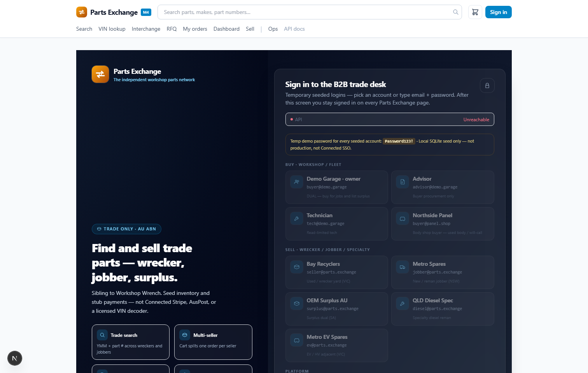Select the QLD Diesel Spec card
This screenshot has height=373, width=588.
[x=443, y=309]
